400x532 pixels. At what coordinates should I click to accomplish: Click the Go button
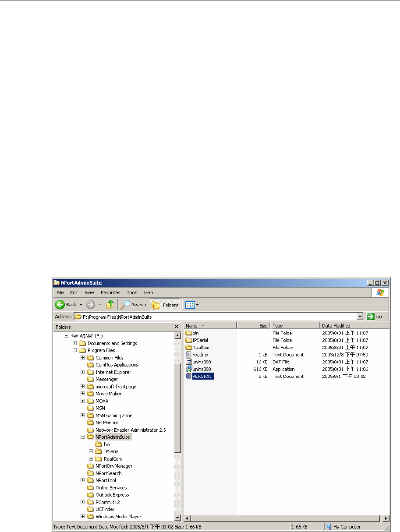tap(375, 317)
